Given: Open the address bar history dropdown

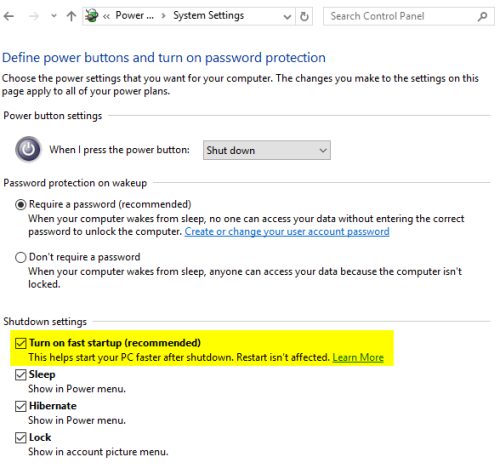Looking at the screenshot, I should pos(287,16).
